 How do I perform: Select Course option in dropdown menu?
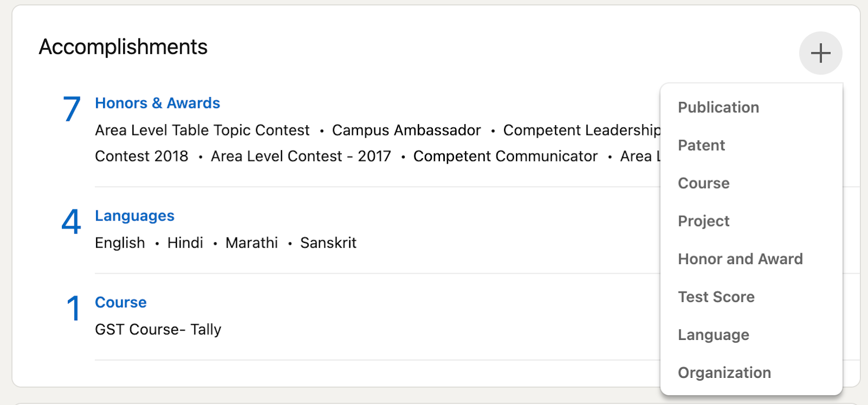(x=704, y=183)
